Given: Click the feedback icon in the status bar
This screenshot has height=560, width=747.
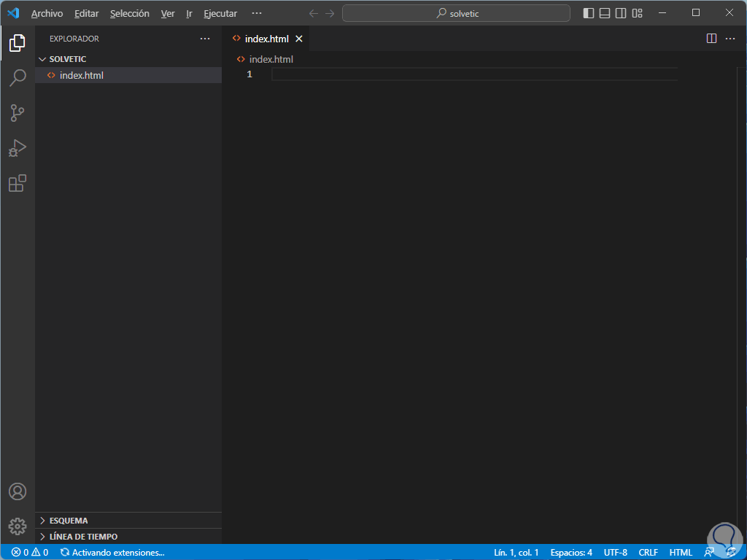Looking at the screenshot, I should [709, 553].
